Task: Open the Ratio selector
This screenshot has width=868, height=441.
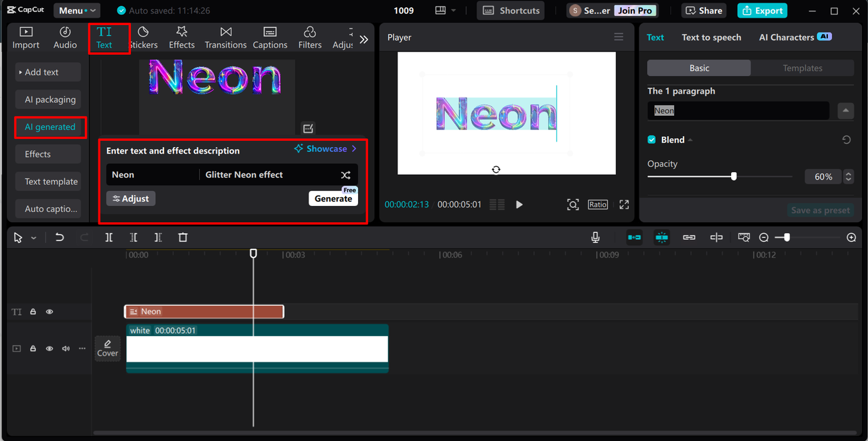Action: tap(598, 205)
